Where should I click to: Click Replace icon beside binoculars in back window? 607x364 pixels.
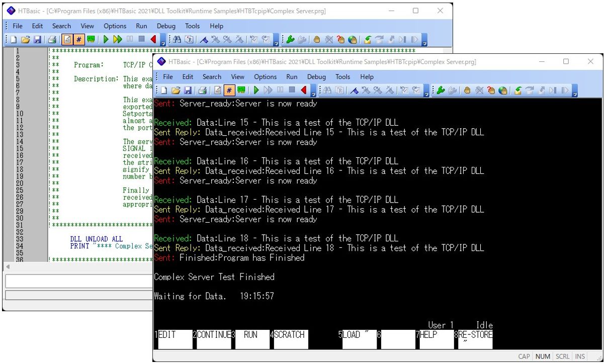click(x=189, y=39)
